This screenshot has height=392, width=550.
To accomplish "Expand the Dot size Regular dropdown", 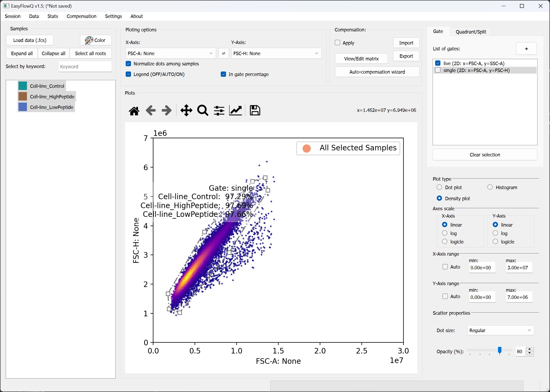I will point(501,330).
